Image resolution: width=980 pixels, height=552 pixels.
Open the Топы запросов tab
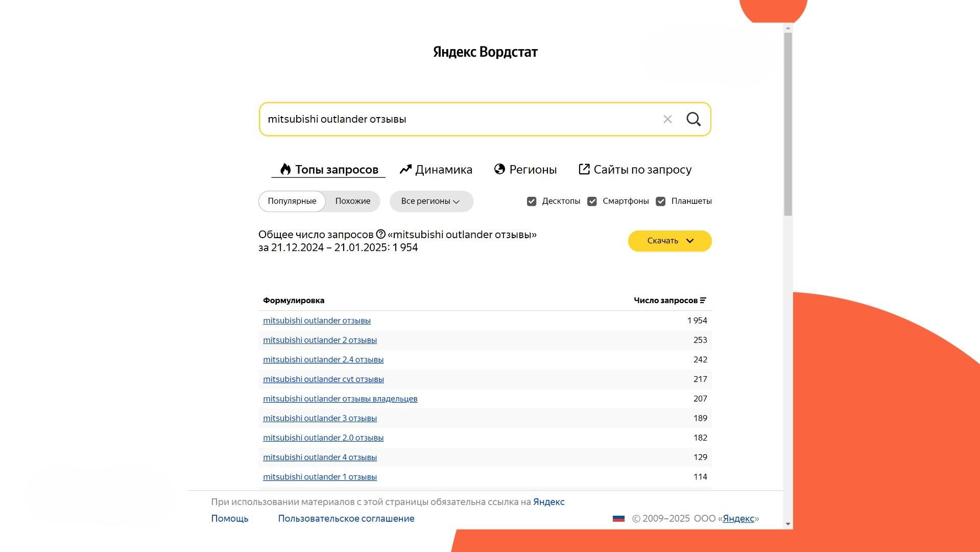coord(328,170)
